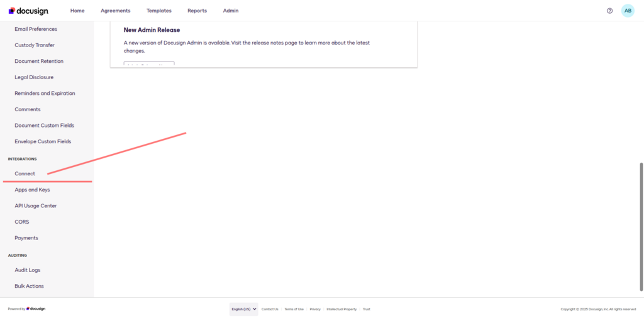The width and height of the screenshot is (644, 321).
Task: Select Bulk Actions in sidebar
Action: (29, 286)
